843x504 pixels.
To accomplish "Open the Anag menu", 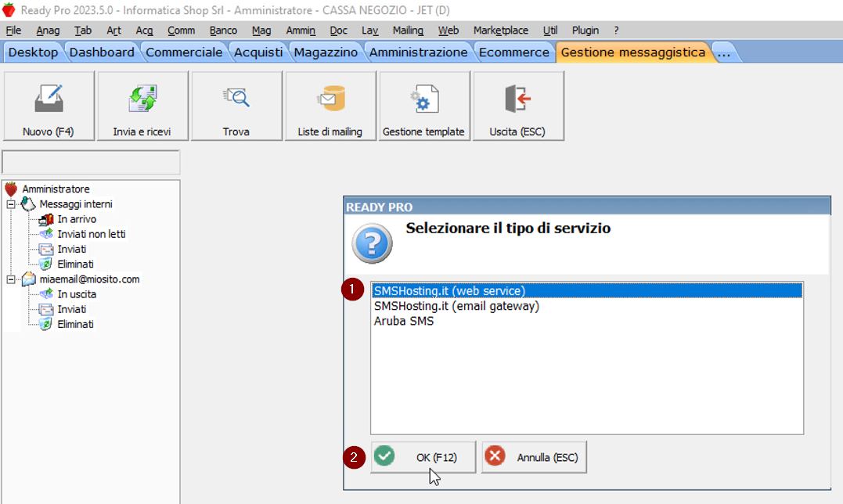I will [48, 31].
